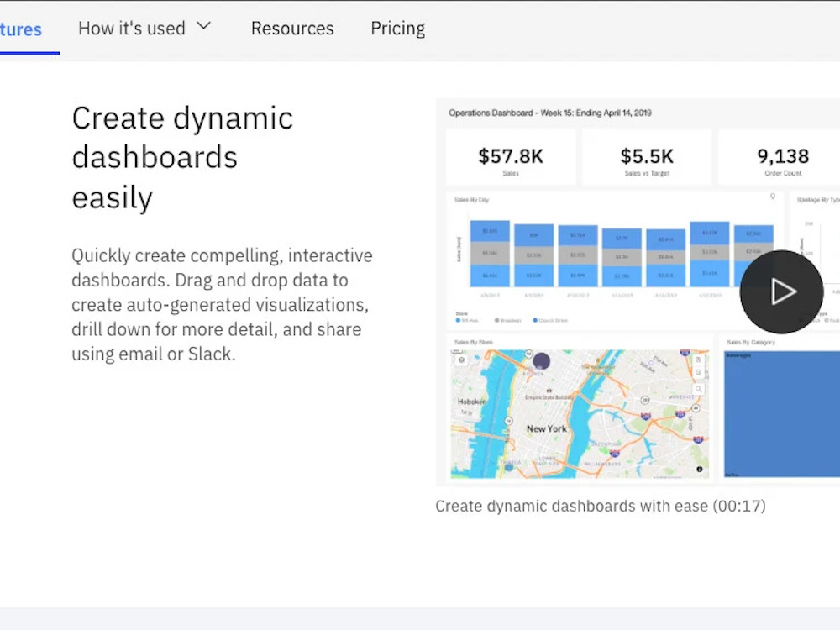Click the purple store bubble on the map
This screenshot has width=840, height=630.
541,360
